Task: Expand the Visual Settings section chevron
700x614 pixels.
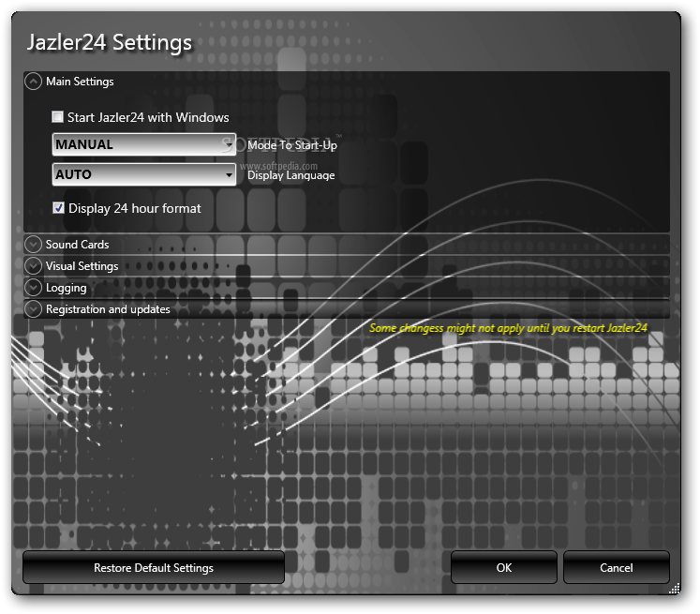Action: click(x=33, y=265)
